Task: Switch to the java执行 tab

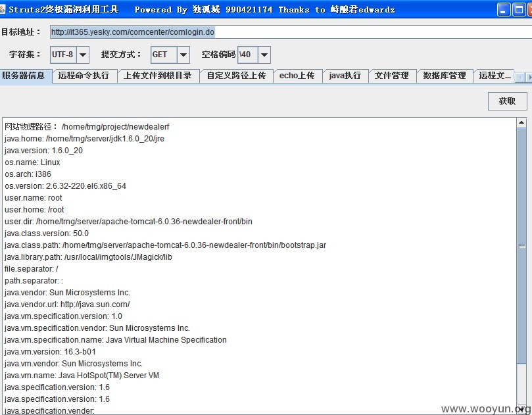Action: tap(345, 76)
